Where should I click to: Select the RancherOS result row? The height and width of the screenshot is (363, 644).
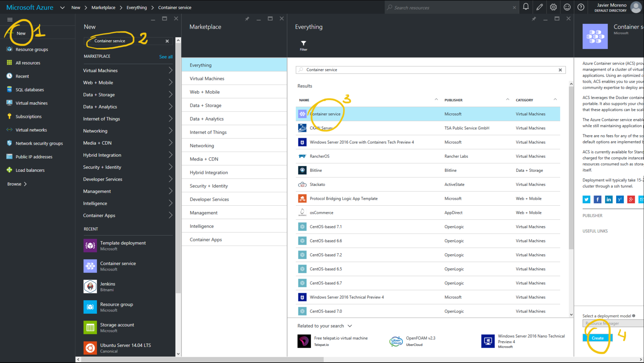(x=428, y=156)
